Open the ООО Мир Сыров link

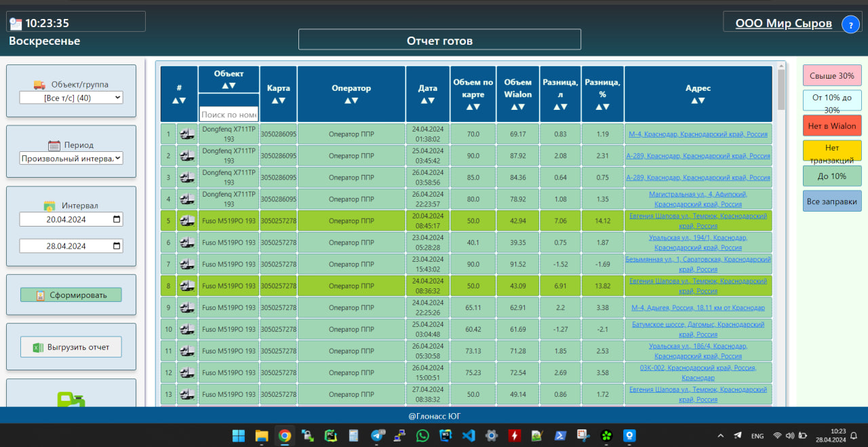pyautogui.click(x=783, y=24)
